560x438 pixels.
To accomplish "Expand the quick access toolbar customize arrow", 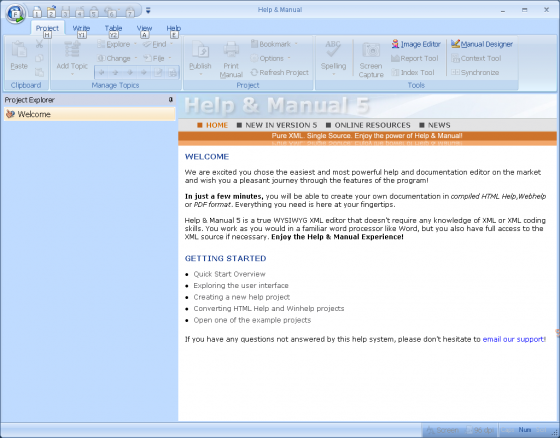I will coord(148,11).
